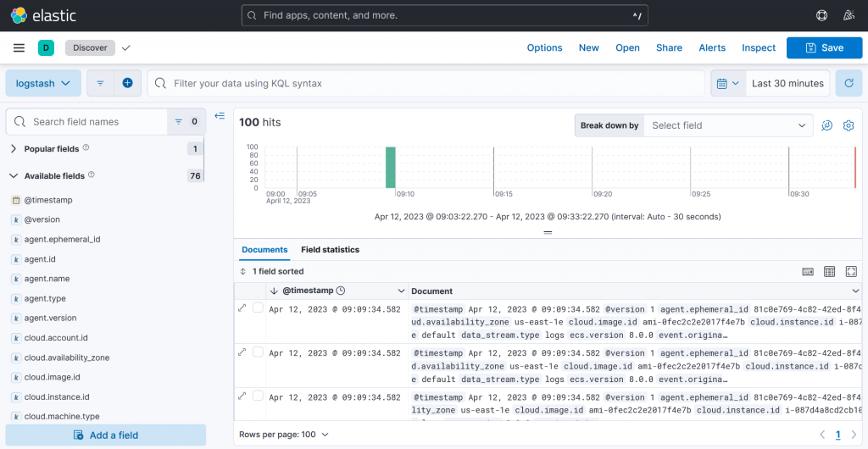This screenshot has width=868, height=449.
Task: Go to previous page of results
Action: point(822,434)
